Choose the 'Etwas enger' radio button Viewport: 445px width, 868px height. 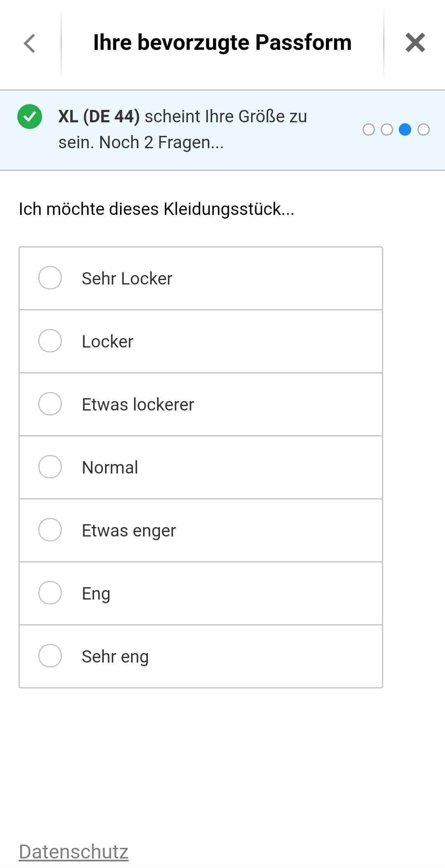[50, 530]
